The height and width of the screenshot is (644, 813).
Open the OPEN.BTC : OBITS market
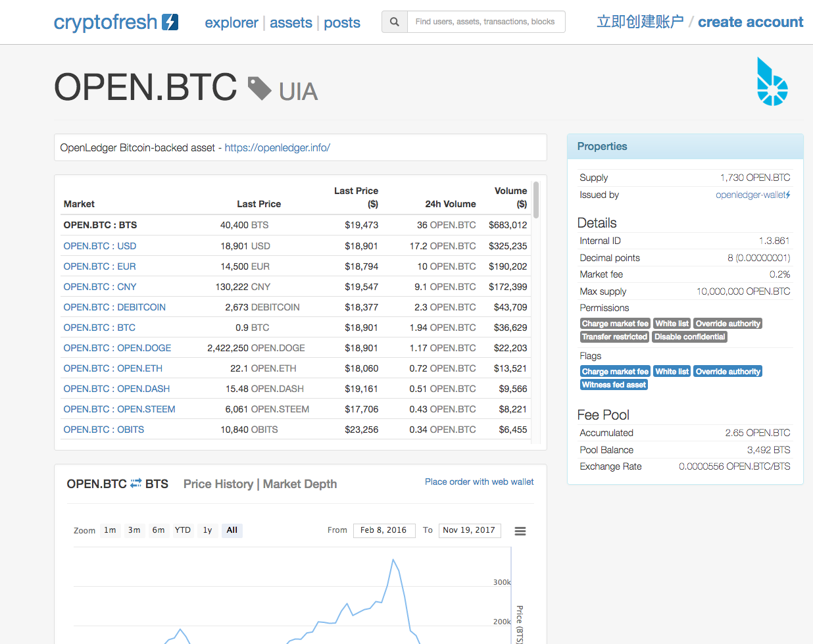coord(104,430)
